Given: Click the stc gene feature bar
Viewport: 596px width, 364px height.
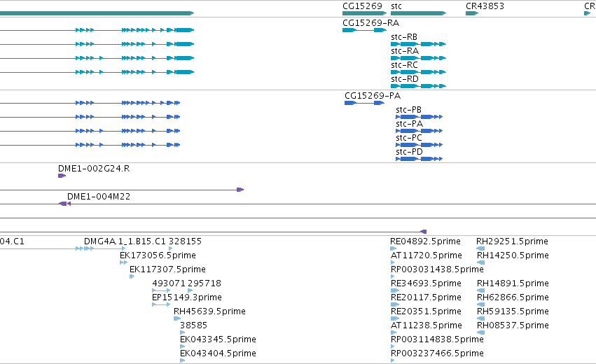Looking at the screenshot, I should click(418, 13).
